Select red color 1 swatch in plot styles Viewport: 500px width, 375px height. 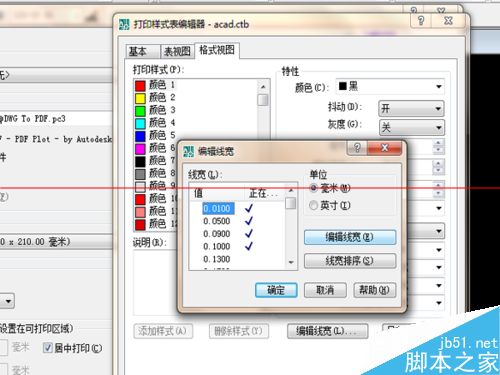140,86
